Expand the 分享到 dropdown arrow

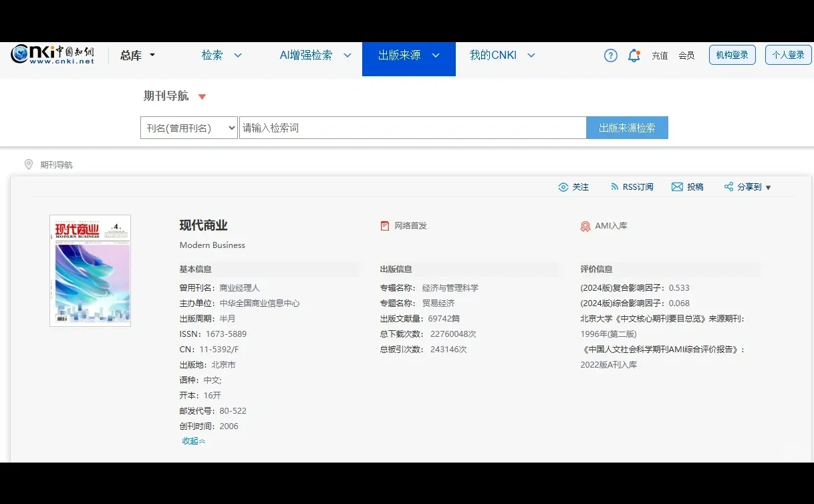[x=768, y=188]
